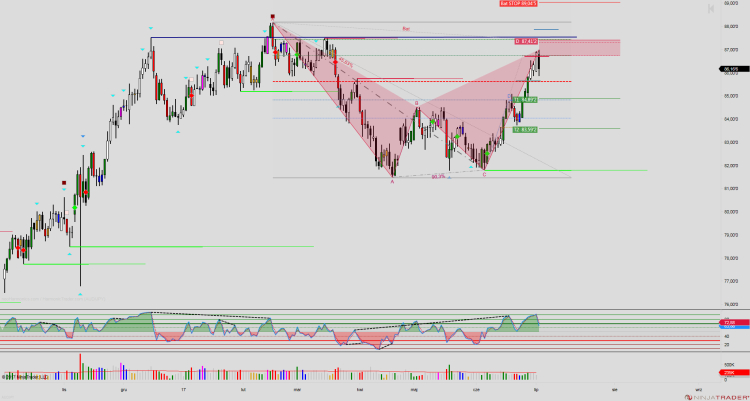Select the pink D 87,41'2 level label
This screenshot has height=401, width=750.
(x=526, y=42)
